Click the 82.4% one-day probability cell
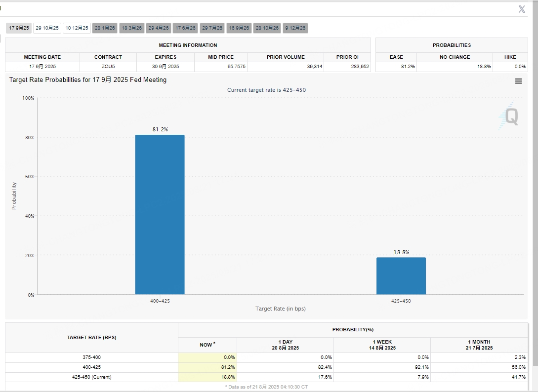 tap(285, 367)
